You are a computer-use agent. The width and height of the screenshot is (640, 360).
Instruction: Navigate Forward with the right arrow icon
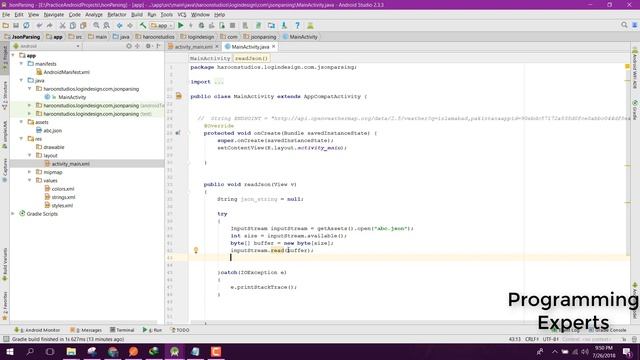point(130,25)
